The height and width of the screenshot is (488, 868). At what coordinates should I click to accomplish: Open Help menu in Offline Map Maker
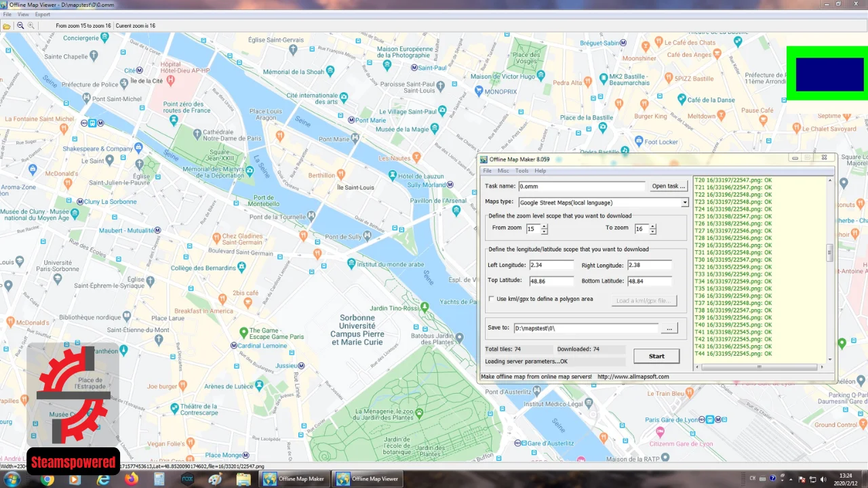540,171
